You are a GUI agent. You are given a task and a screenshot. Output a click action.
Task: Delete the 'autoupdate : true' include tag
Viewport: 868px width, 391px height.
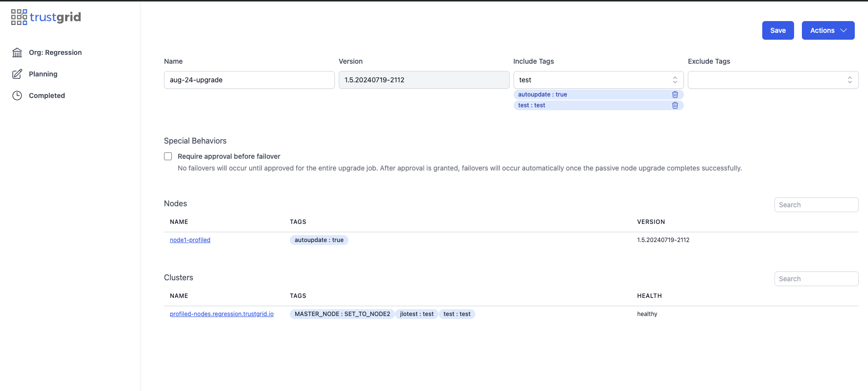(x=675, y=95)
